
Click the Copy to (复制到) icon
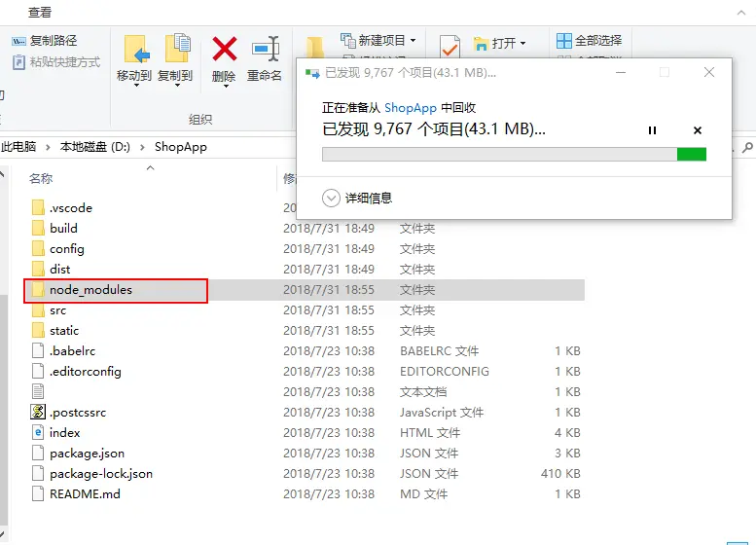click(x=177, y=49)
